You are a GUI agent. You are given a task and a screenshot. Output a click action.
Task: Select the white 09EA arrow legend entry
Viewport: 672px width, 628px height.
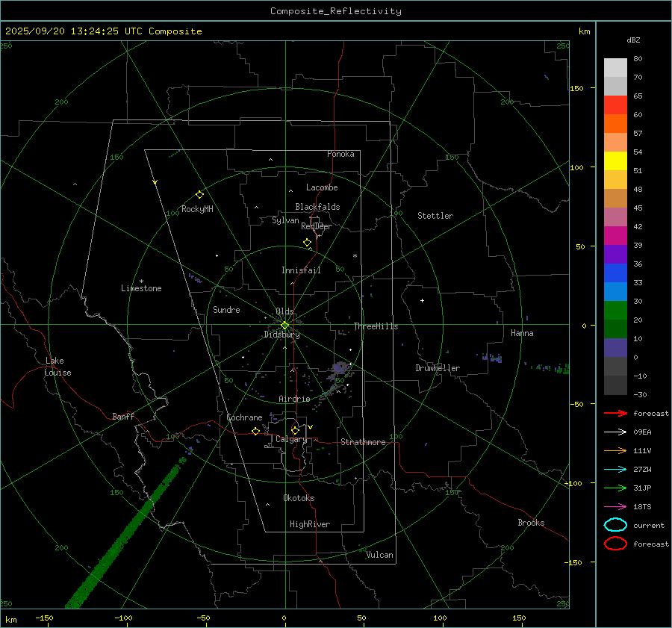[x=615, y=432]
